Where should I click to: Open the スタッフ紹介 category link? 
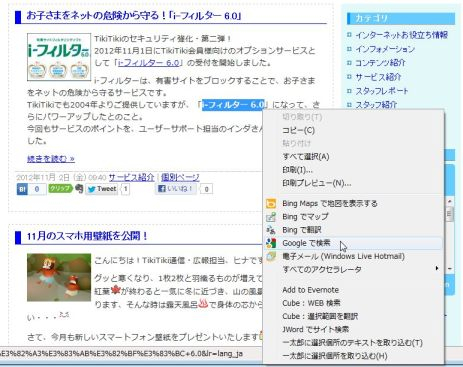coord(376,104)
